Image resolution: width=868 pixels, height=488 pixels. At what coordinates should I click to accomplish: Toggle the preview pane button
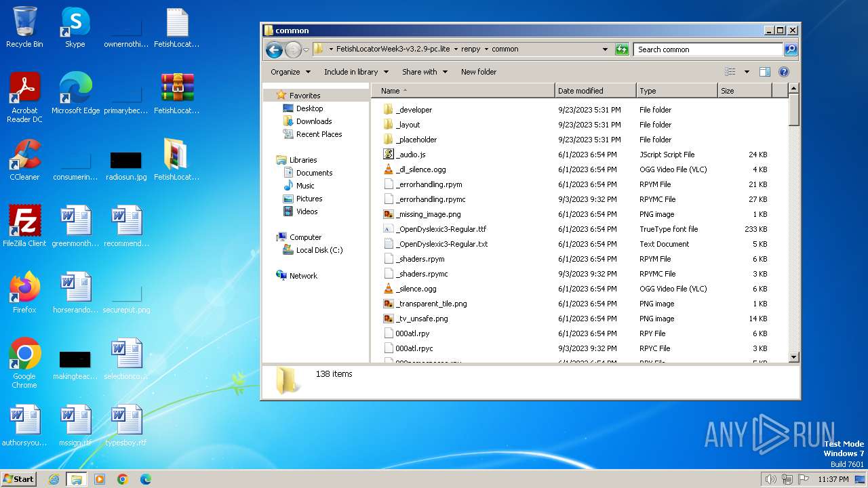(765, 72)
